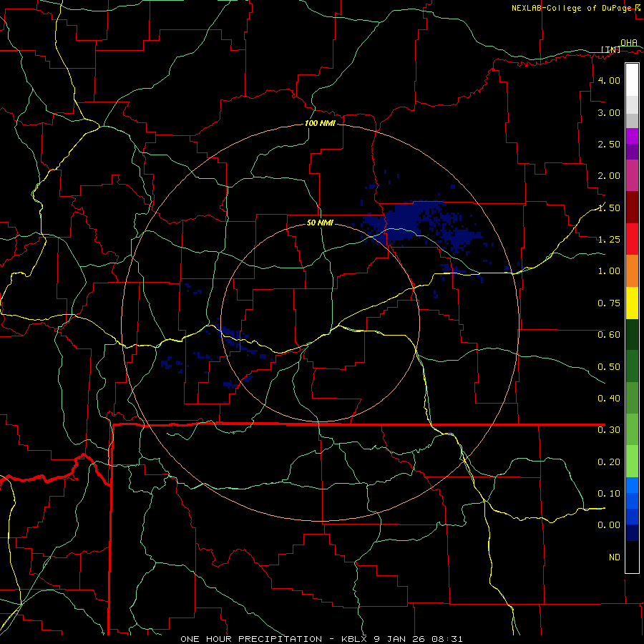The image size is (644, 644).
Task: Select the light green legend color at 0.20
Action: [x=632, y=462]
